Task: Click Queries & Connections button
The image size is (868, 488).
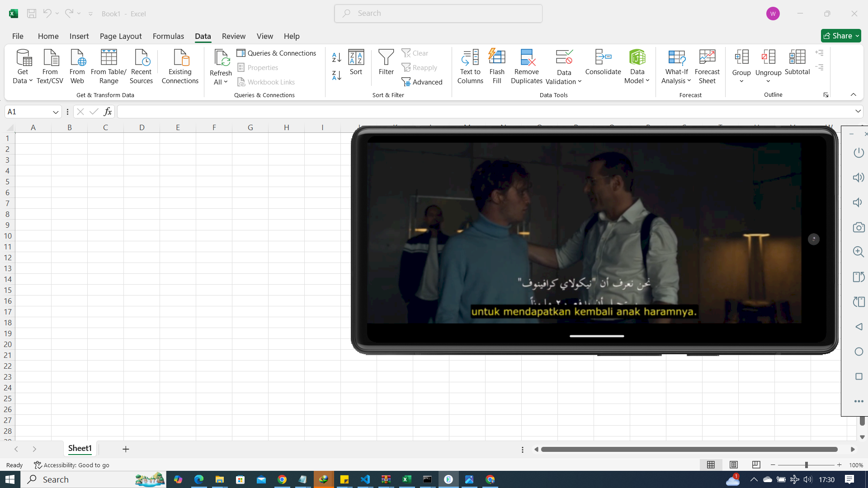Action: 276,53
